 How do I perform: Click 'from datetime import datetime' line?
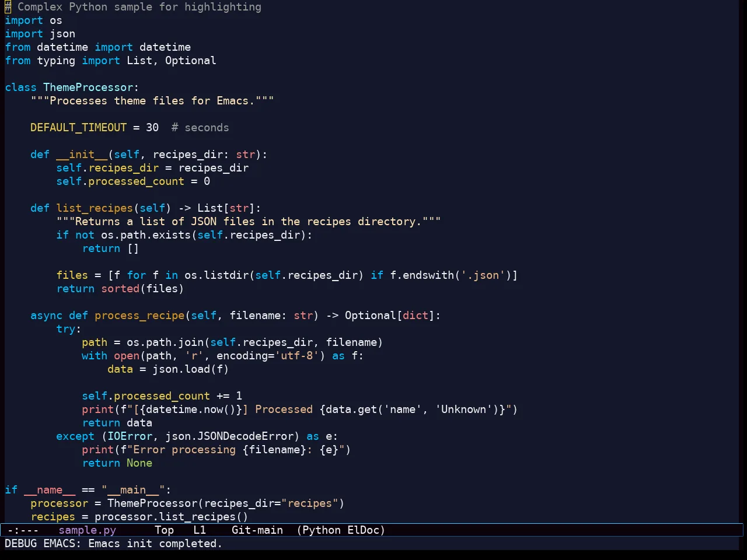click(97, 47)
